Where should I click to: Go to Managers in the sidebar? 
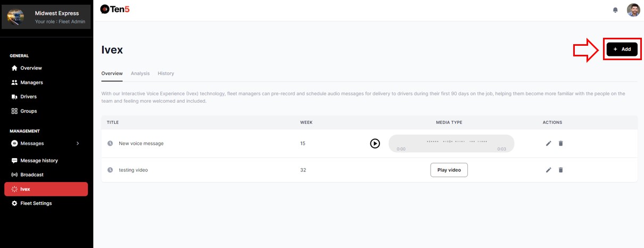(31, 82)
